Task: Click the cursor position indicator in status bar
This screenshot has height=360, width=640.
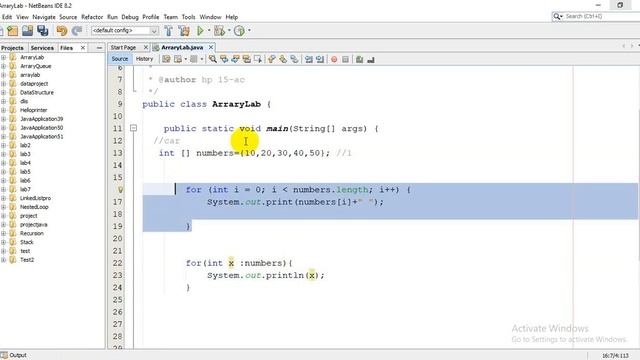Action: tap(615, 356)
